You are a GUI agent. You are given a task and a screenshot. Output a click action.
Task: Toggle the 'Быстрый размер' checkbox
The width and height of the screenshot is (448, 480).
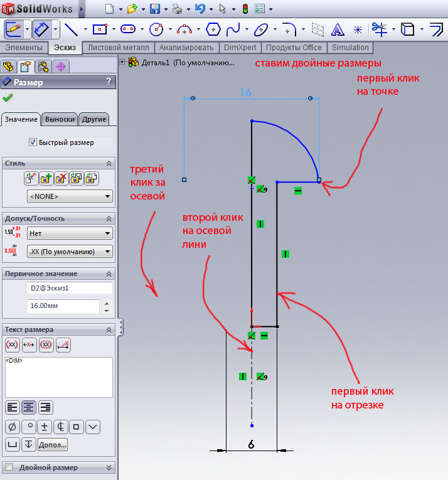pos(33,142)
